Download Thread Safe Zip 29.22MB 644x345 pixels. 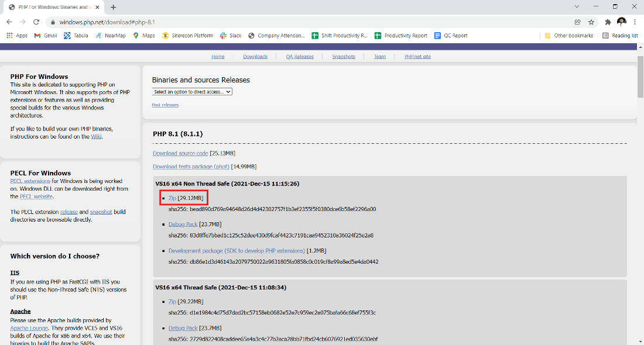(x=172, y=302)
